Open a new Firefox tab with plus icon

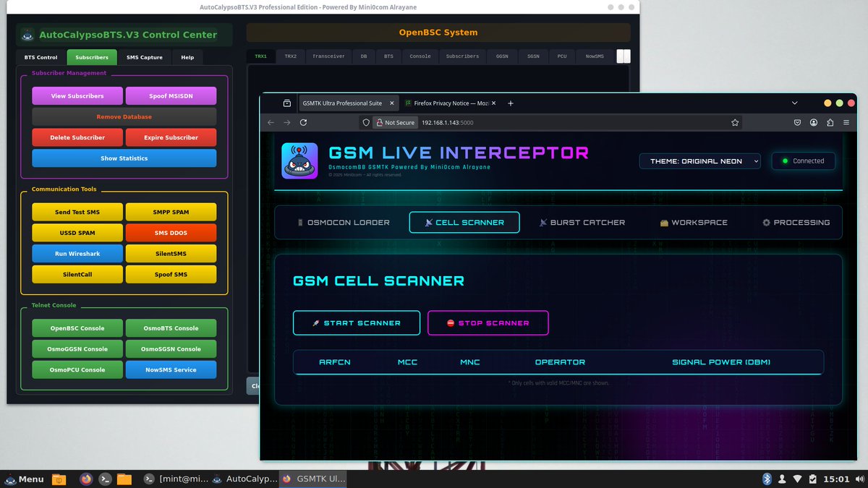pyautogui.click(x=511, y=103)
